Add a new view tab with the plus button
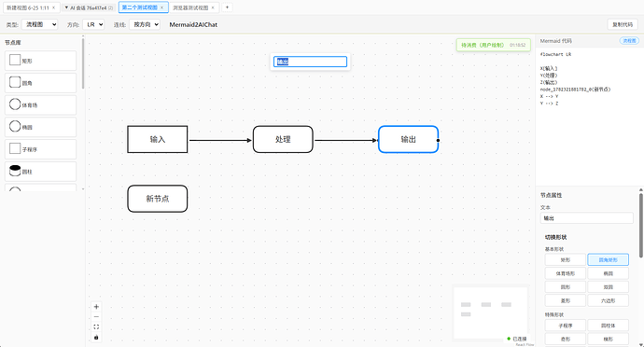The height and width of the screenshot is (347, 644). (x=227, y=7)
